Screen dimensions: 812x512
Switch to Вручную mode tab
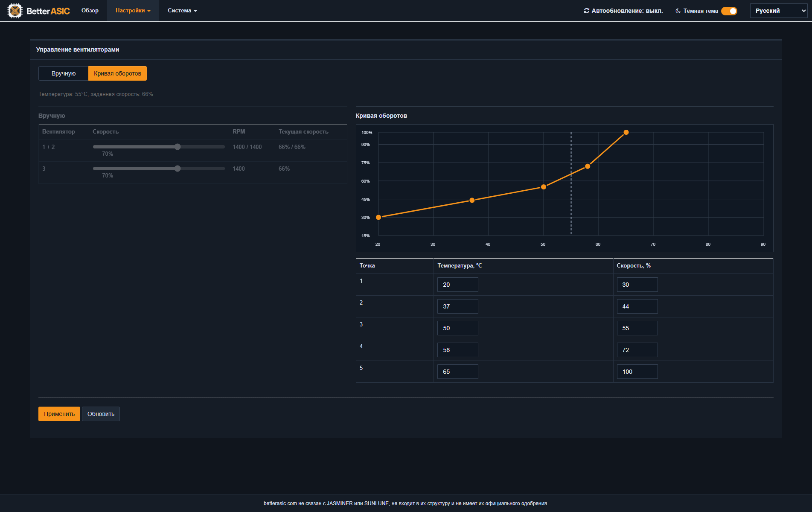point(64,73)
